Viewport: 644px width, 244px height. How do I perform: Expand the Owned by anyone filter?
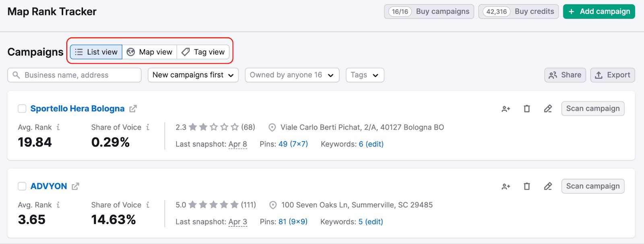(x=292, y=75)
